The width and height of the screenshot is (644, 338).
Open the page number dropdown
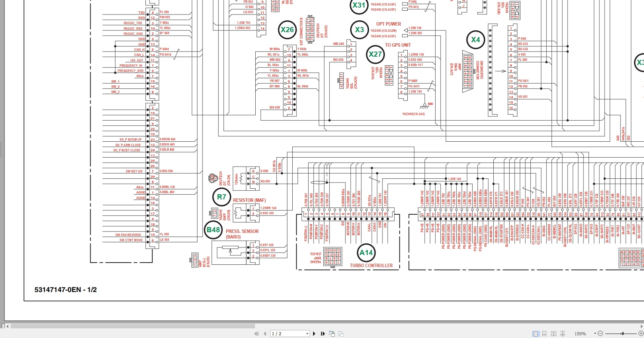[307, 334]
